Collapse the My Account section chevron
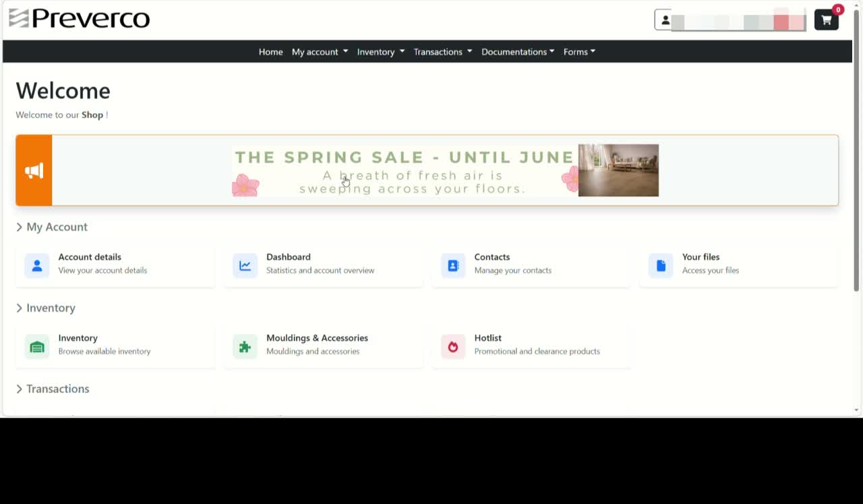Screen dimensions: 863x504 (x=20, y=227)
